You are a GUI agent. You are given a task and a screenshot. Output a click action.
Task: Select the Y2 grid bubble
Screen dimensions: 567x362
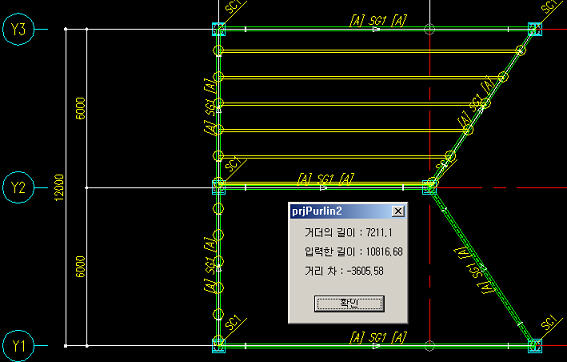tap(18, 187)
